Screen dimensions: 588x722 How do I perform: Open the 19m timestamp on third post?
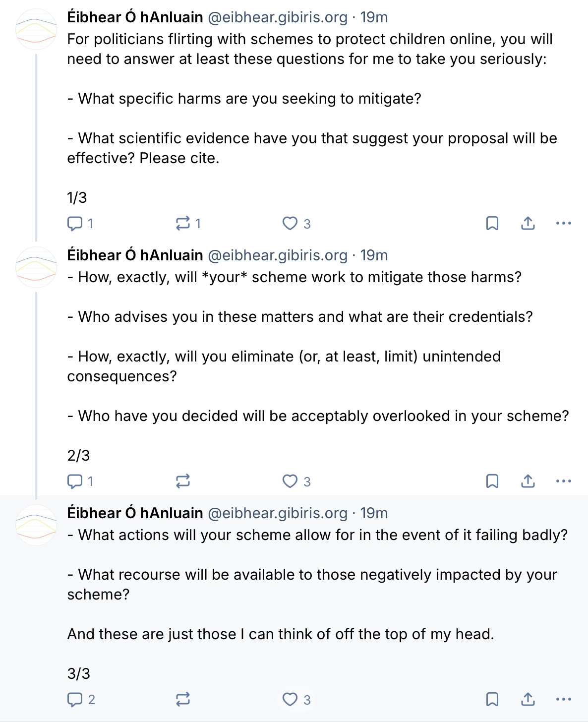[x=374, y=513]
